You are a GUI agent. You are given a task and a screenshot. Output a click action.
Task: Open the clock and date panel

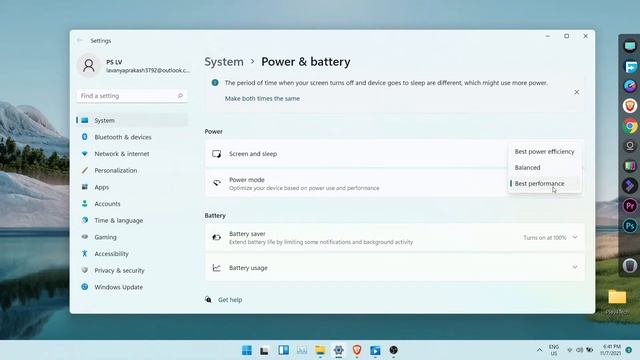[x=610, y=350]
